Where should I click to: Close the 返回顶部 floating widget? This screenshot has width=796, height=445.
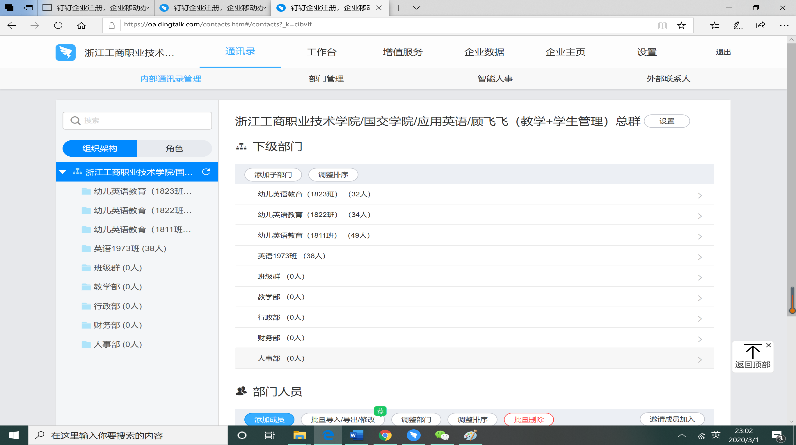pyautogui.click(x=768, y=345)
